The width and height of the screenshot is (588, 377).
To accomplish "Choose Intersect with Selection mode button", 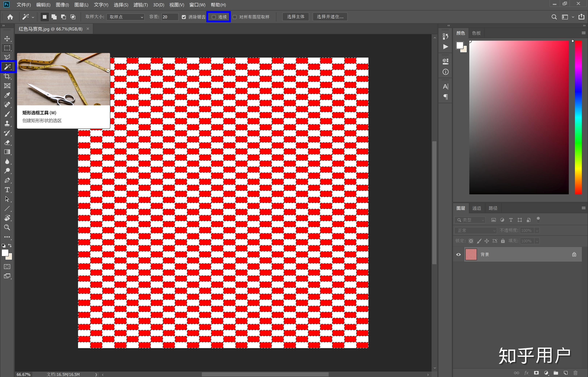I will tap(73, 17).
